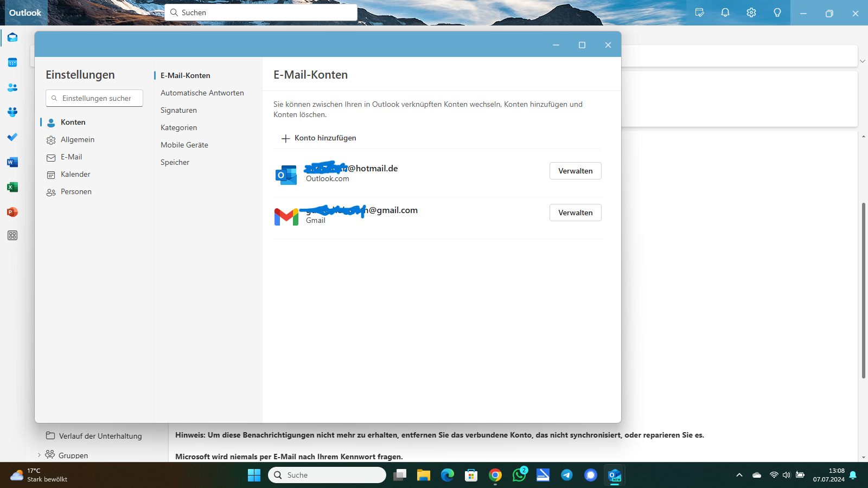
Task: Expand the chevron at right of Outlook ribbon
Action: (863, 61)
